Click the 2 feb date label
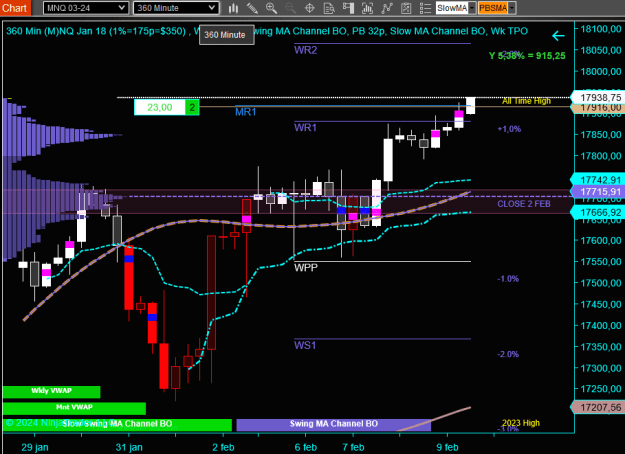This screenshot has width=625, height=454. click(x=223, y=447)
